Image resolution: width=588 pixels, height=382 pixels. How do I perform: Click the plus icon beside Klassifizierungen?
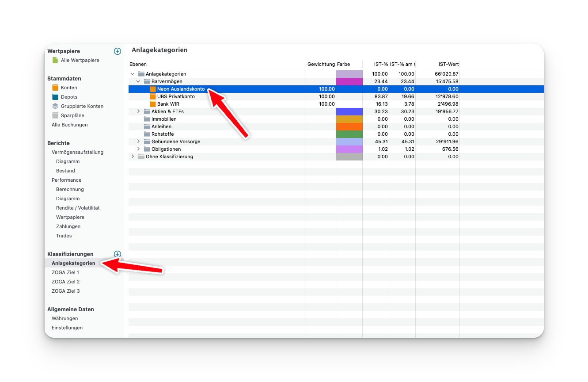pyautogui.click(x=118, y=254)
